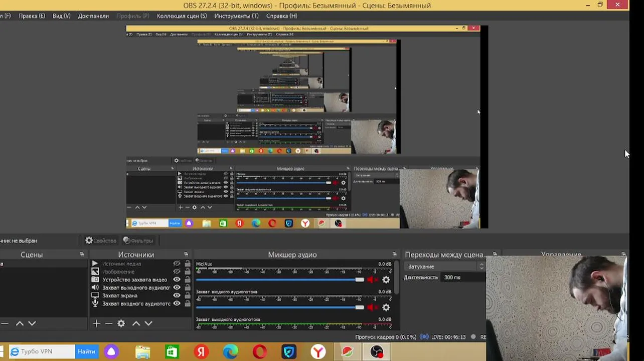This screenshot has width=644, height=361.
Task: Click the Фильтры filters button
Action: (138, 241)
